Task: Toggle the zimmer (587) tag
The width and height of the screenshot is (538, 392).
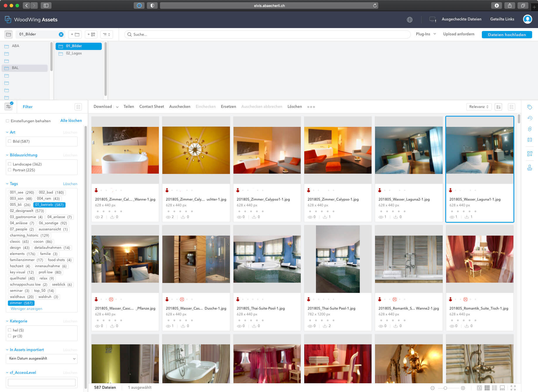Action: point(21,303)
